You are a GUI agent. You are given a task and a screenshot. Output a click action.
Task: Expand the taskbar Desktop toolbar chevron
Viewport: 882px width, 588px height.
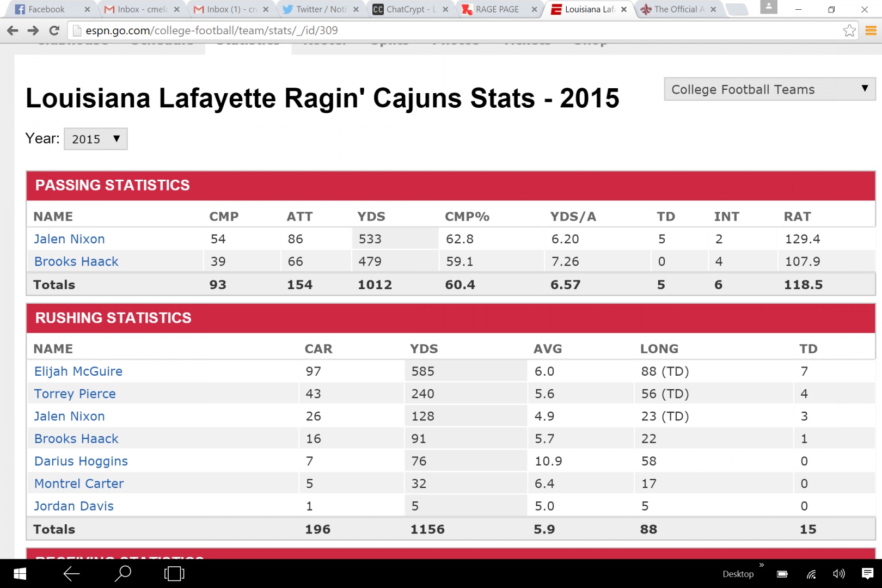pyautogui.click(x=761, y=565)
